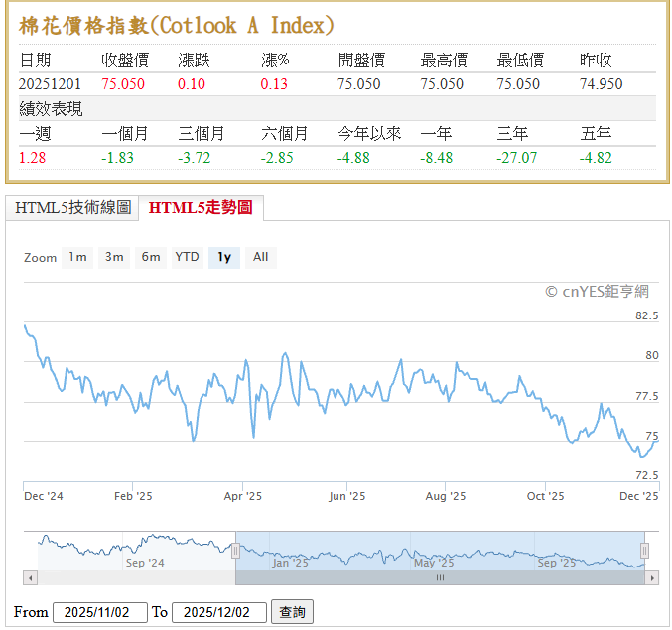Pick the 1y zoom range
This screenshot has height=630, width=672.
tap(224, 257)
